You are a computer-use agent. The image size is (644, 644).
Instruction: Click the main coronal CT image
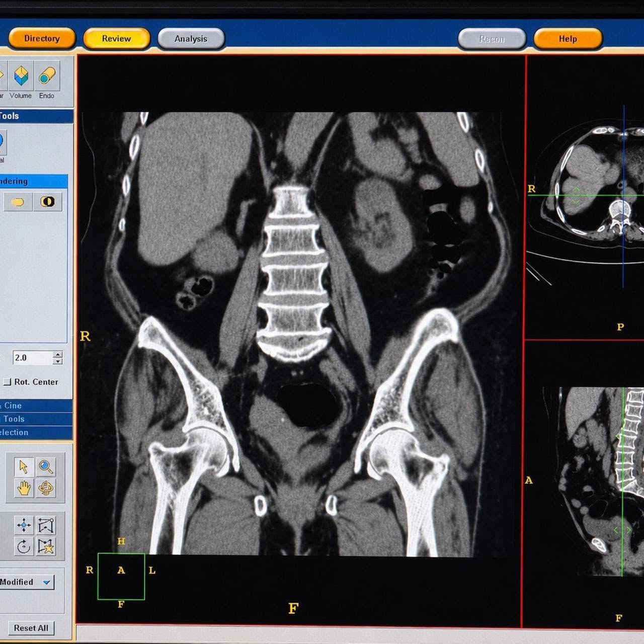click(x=300, y=334)
